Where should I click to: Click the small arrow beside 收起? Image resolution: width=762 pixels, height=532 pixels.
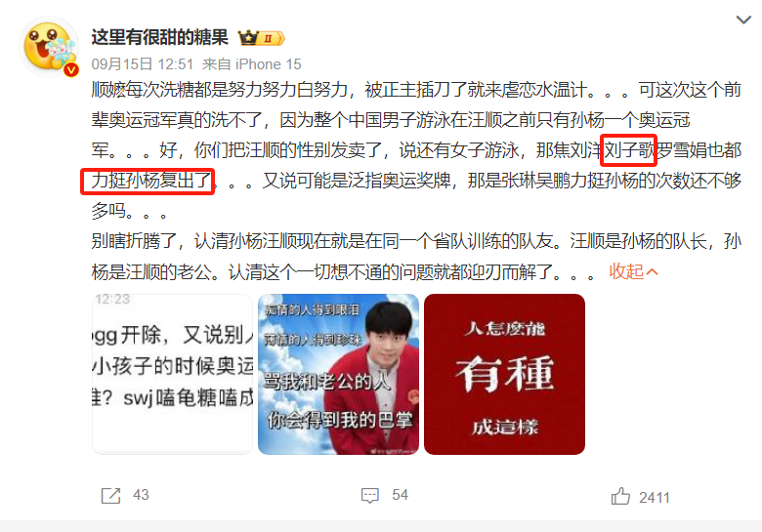point(653,271)
